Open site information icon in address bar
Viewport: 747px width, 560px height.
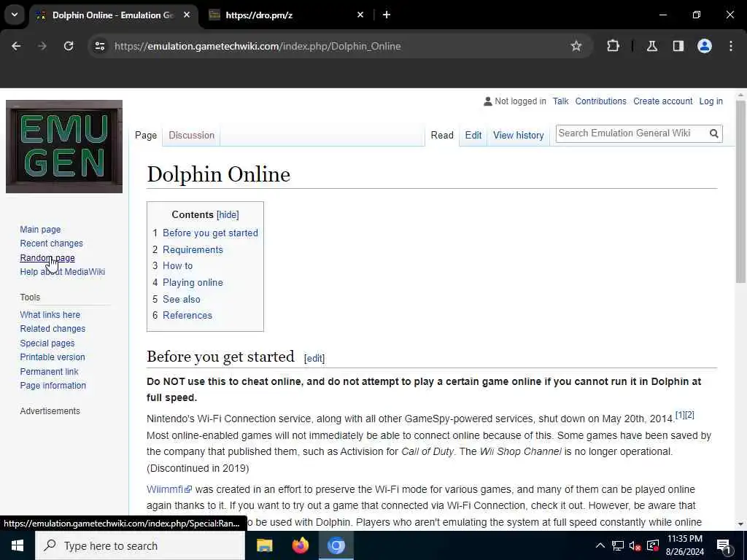pos(99,46)
